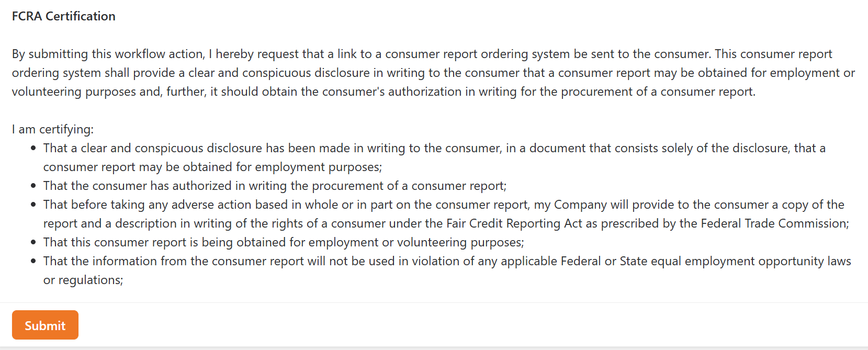
Task: Click the 'or regulations;' trailing line
Action: pyautogui.click(x=83, y=280)
